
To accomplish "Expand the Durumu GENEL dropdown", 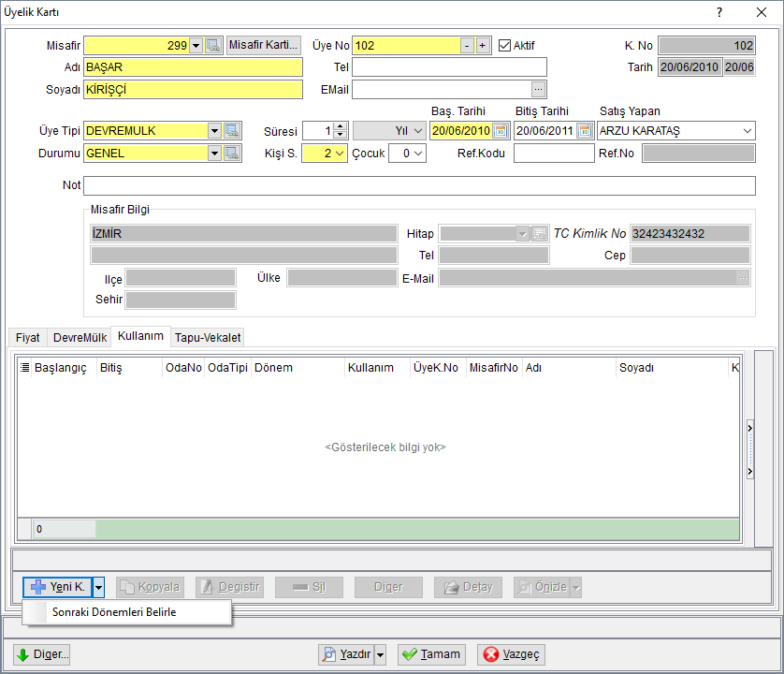I will 214,154.
